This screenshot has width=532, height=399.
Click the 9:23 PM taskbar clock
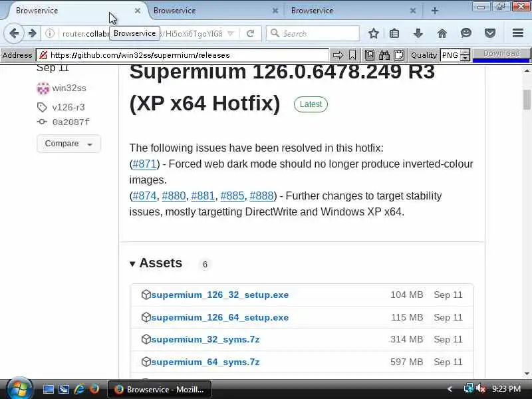[506, 389]
